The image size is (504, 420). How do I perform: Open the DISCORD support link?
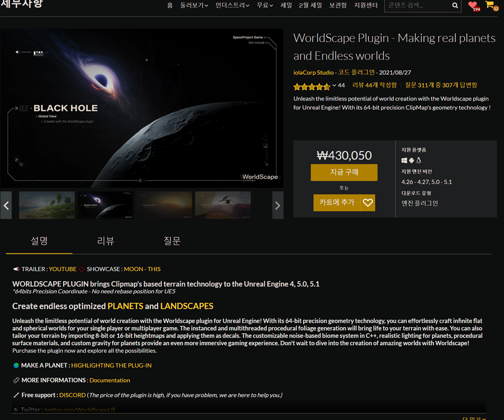pos(73,395)
